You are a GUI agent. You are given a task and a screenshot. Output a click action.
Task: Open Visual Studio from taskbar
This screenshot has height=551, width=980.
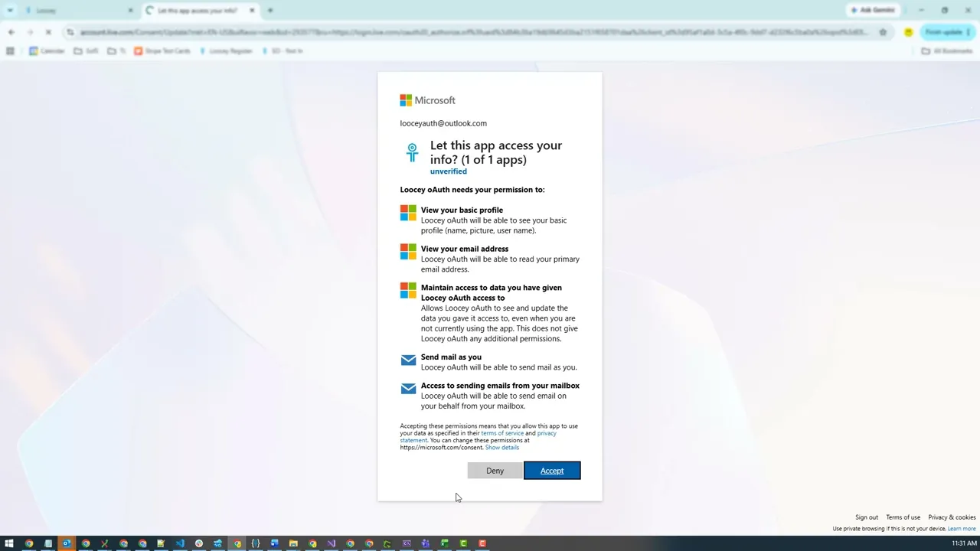pos(331,543)
